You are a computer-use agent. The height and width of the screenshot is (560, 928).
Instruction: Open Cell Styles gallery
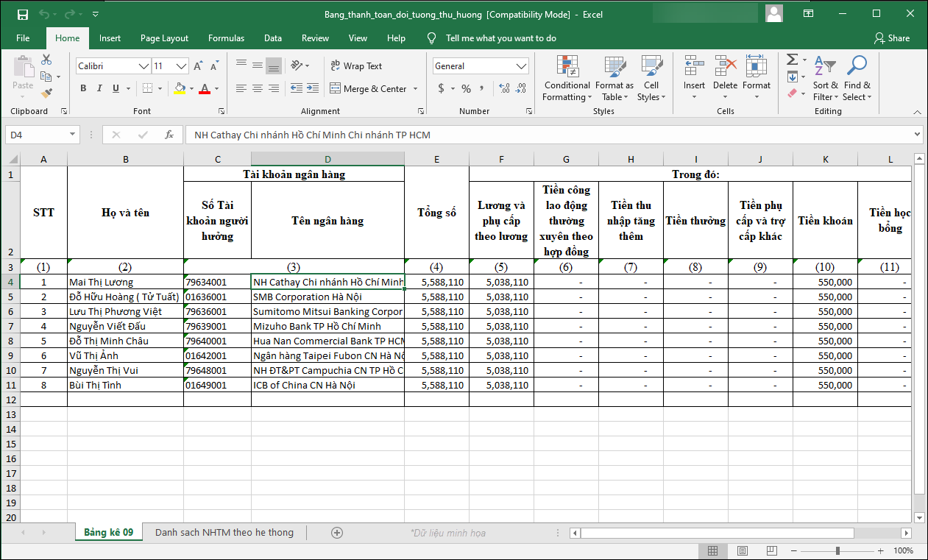pyautogui.click(x=651, y=79)
